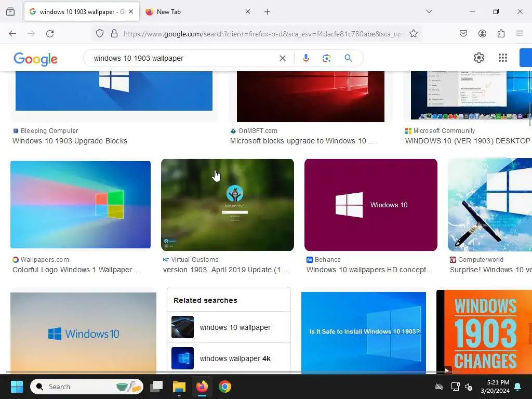Focus the URL address bar

(x=262, y=34)
